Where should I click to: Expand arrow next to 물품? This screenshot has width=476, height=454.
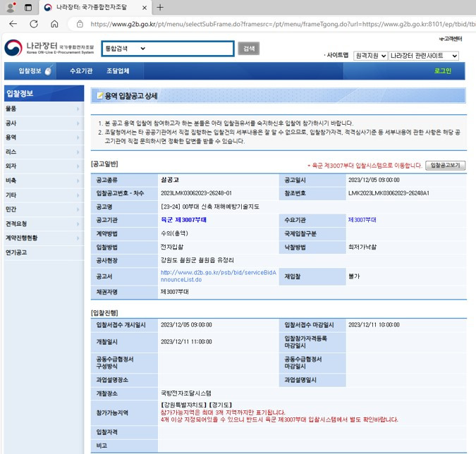[x=78, y=109]
